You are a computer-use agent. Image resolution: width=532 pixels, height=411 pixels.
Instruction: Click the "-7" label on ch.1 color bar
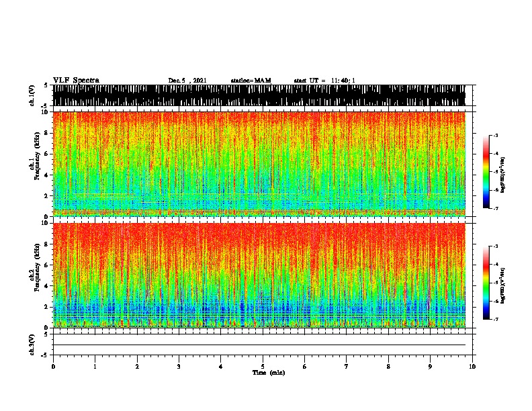click(x=495, y=208)
